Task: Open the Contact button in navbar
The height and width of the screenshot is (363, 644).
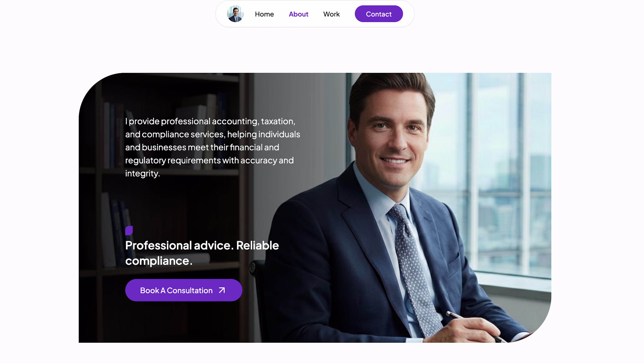Action: tap(379, 14)
